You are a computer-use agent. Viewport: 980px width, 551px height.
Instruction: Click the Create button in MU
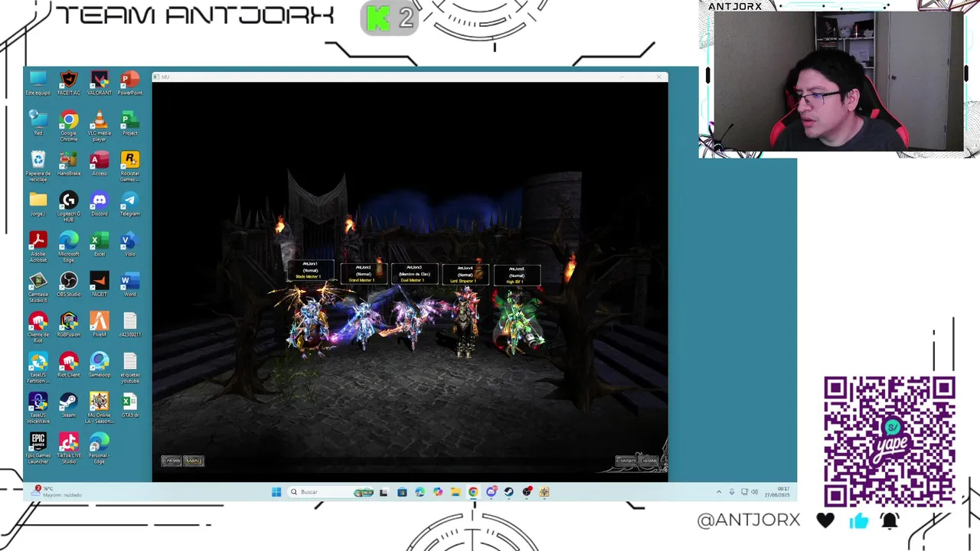click(171, 461)
